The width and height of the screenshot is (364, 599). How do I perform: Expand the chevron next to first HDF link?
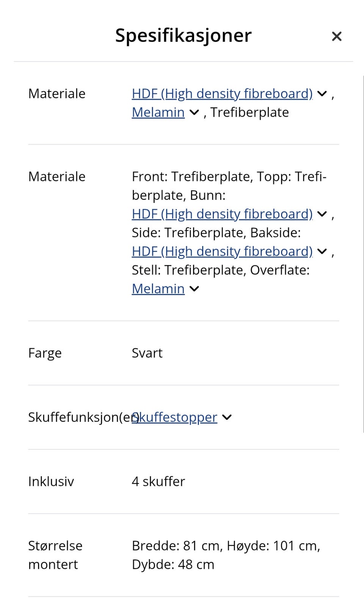[x=322, y=94]
